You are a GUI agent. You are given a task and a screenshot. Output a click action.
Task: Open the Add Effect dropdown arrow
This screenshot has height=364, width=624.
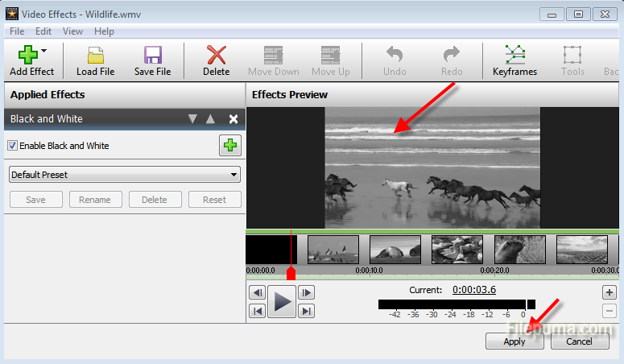point(43,51)
